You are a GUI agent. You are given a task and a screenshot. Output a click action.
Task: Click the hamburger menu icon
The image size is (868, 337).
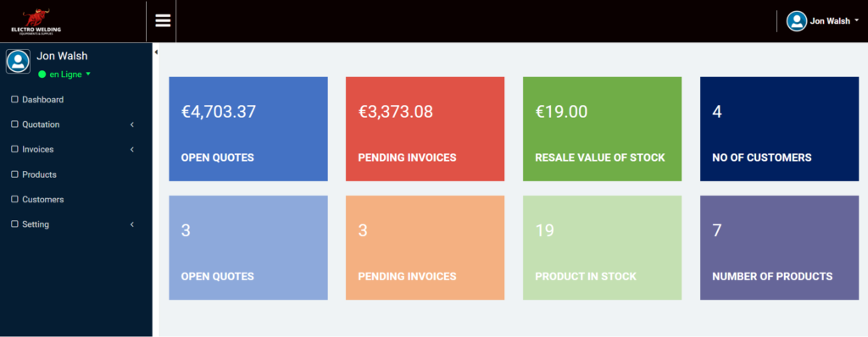click(x=163, y=21)
